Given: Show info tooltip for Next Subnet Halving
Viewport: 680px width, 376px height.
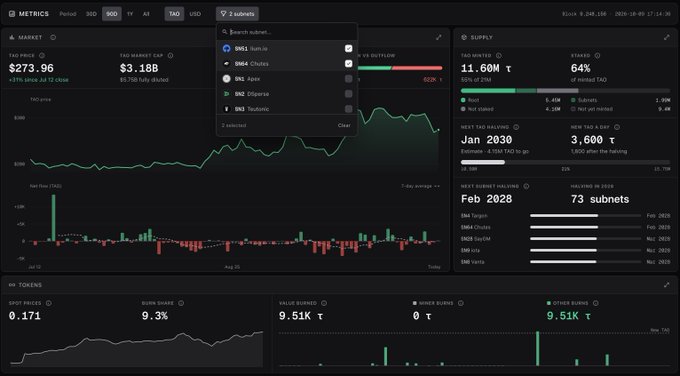Looking at the screenshot, I should click(526, 186).
